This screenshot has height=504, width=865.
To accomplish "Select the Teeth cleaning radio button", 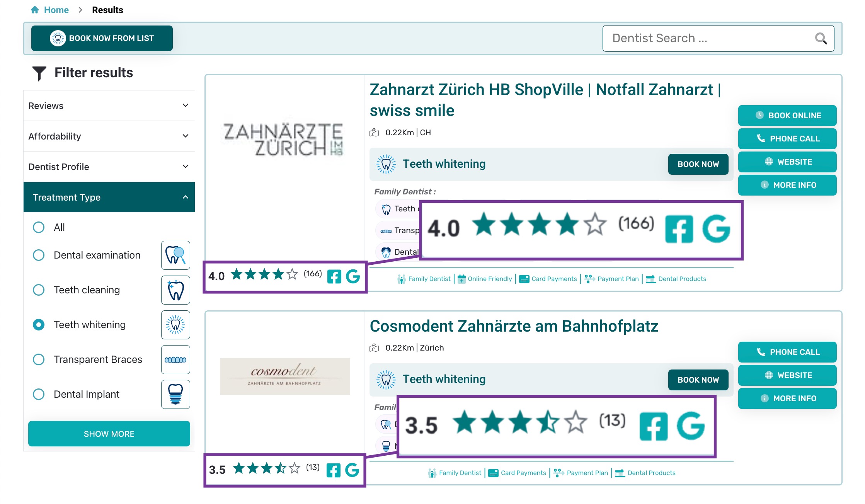I will pos(39,290).
